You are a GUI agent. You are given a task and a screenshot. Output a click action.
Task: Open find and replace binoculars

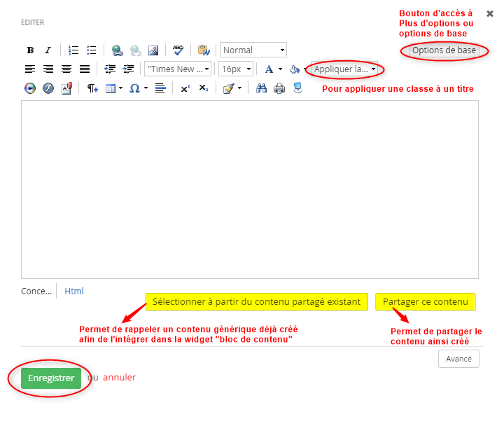click(261, 88)
